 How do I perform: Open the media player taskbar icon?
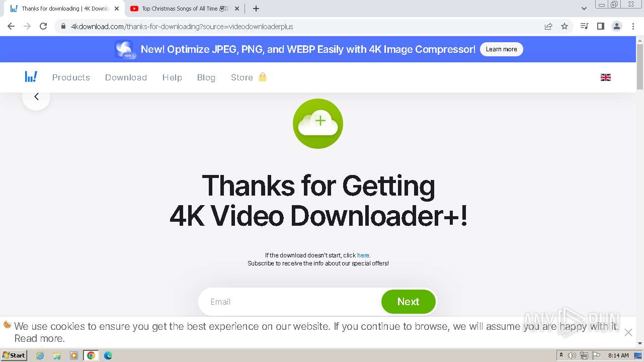74,355
